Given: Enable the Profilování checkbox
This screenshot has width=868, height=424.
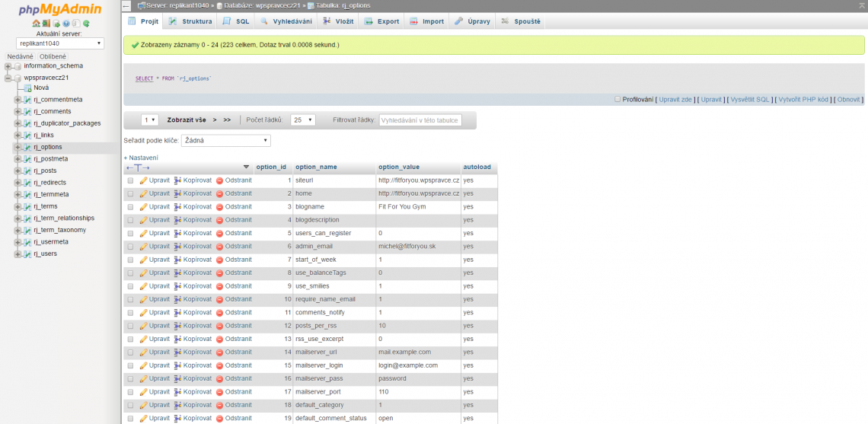Looking at the screenshot, I should coord(617,99).
